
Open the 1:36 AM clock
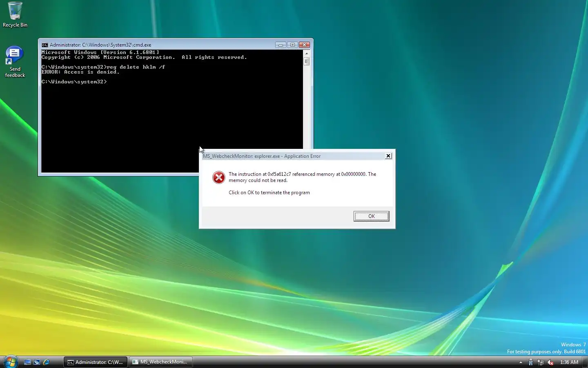pyautogui.click(x=569, y=362)
